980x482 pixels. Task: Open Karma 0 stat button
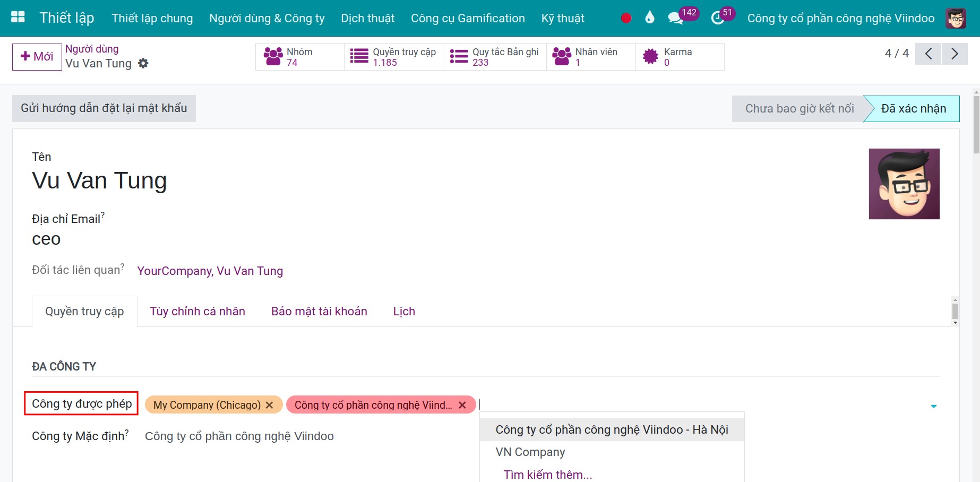click(680, 57)
